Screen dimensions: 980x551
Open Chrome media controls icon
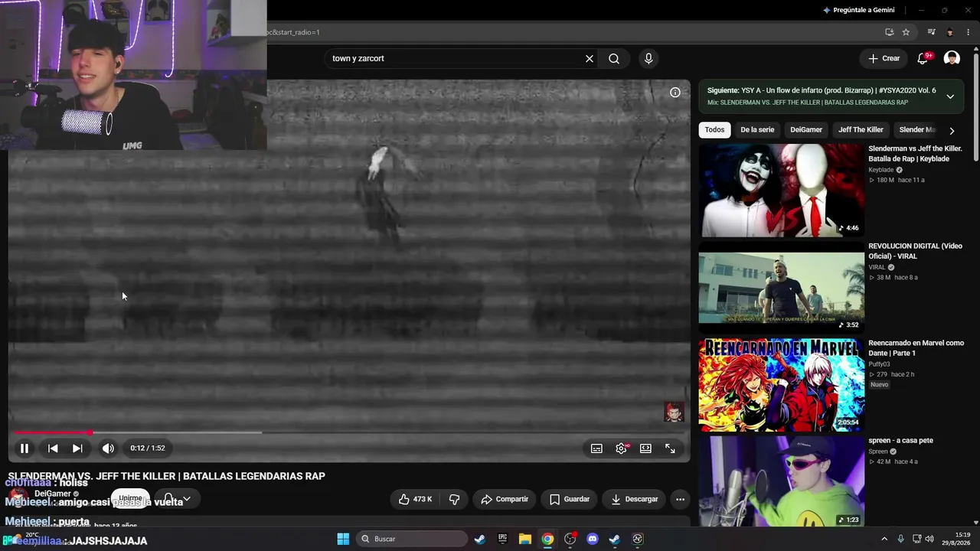click(931, 32)
